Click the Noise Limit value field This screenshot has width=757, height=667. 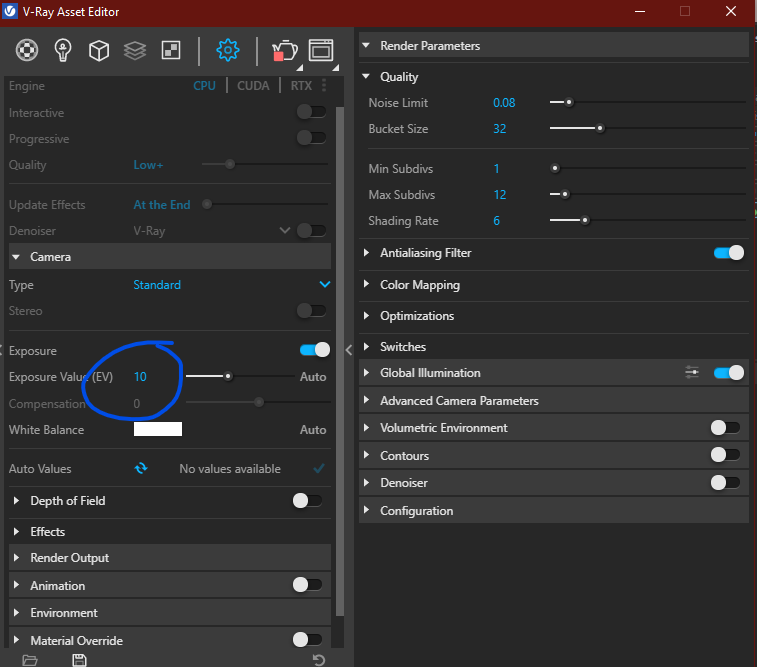point(504,103)
